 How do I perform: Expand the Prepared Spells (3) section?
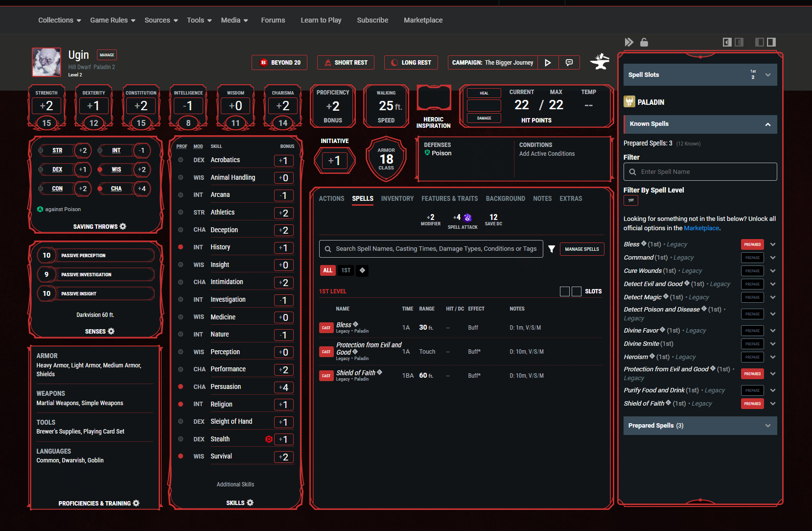pos(700,426)
